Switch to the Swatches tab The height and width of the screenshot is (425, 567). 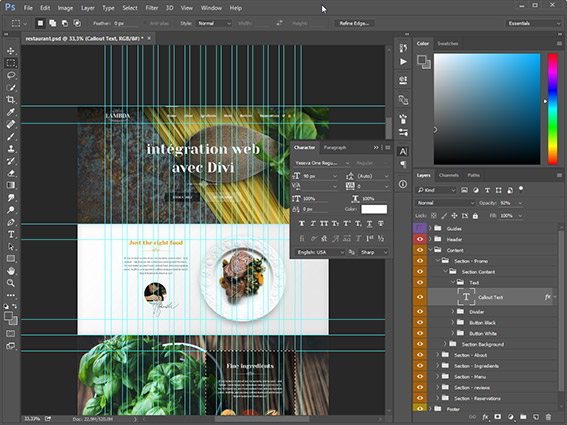pyautogui.click(x=448, y=43)
